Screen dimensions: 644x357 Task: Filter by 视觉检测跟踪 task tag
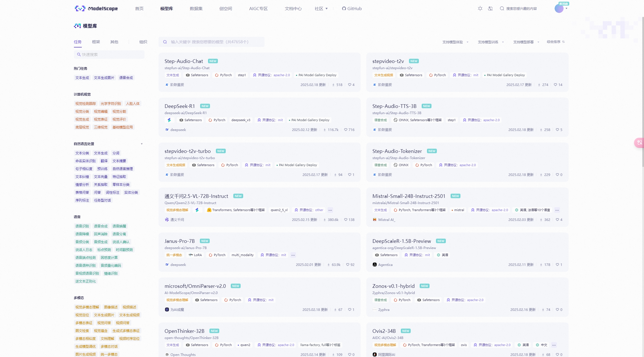(x=85, y=104)
